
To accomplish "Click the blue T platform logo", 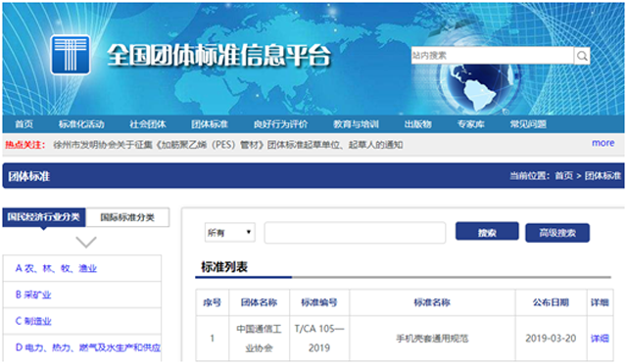I will click(x=71, y=55).
